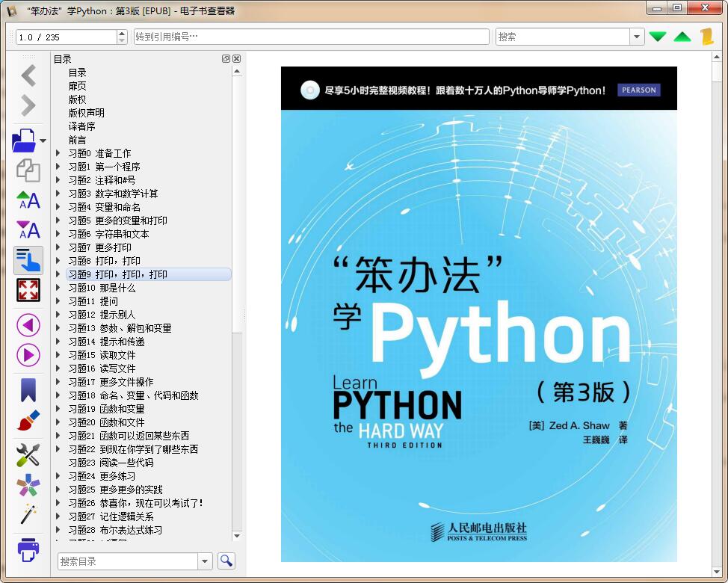Expand 习题13 参数、解包和变量 node
Viewport: 728px width, 583px height.
(x=58, y=327)
